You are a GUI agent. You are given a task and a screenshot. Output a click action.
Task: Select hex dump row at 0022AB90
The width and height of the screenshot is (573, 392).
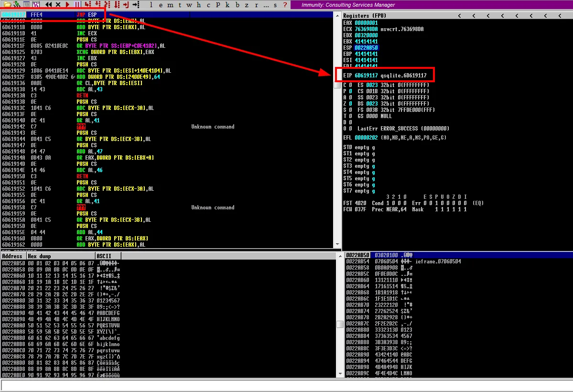[x=168, y=313]
